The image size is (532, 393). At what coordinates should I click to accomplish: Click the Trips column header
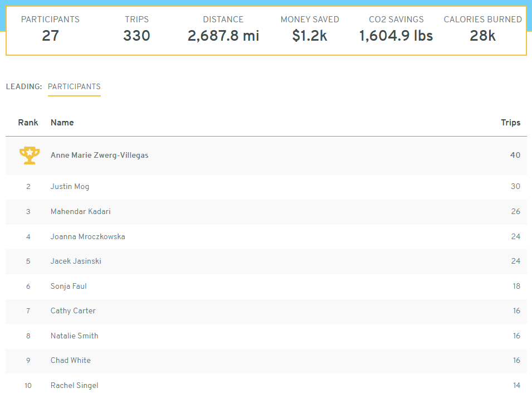[x=510, y=123]
